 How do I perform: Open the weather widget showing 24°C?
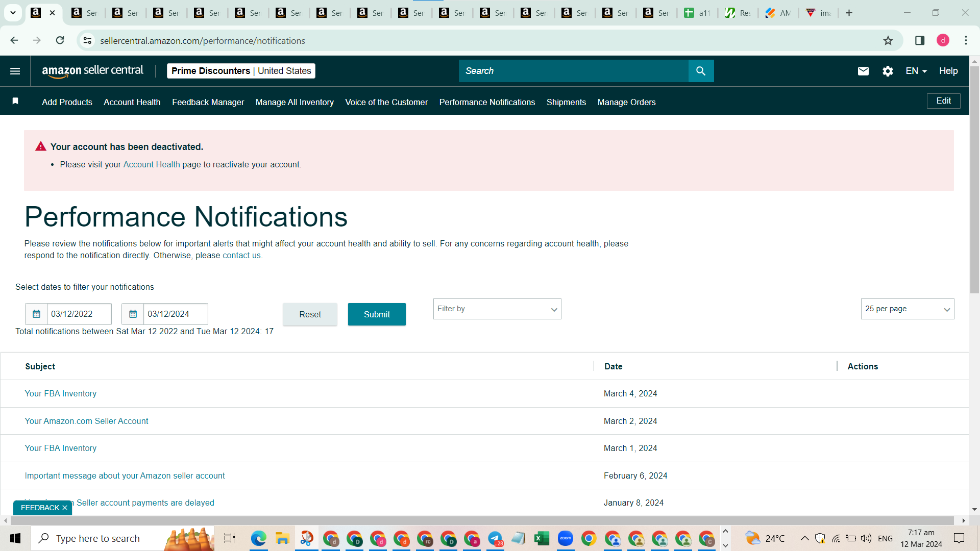765,538
